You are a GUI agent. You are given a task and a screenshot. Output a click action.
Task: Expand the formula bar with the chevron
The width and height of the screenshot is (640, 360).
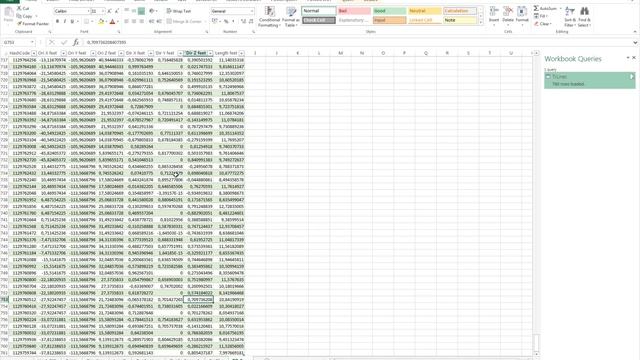coord(635,42)
